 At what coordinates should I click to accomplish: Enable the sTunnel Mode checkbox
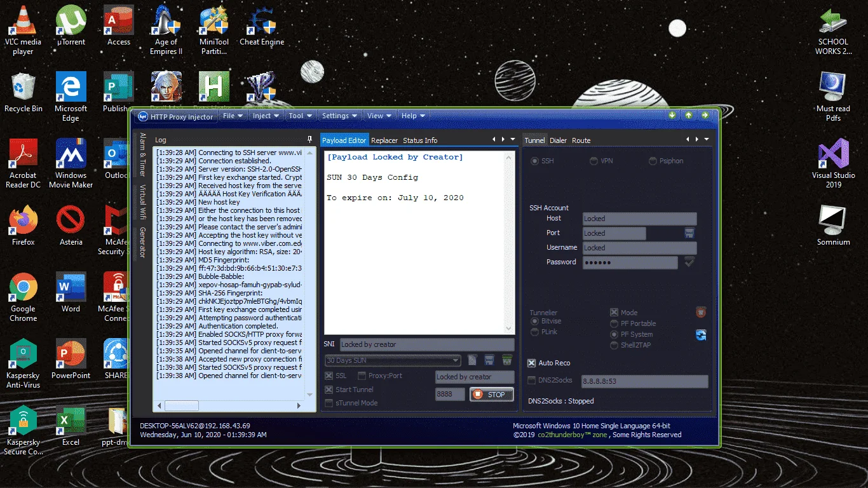[x=329, y=403]
